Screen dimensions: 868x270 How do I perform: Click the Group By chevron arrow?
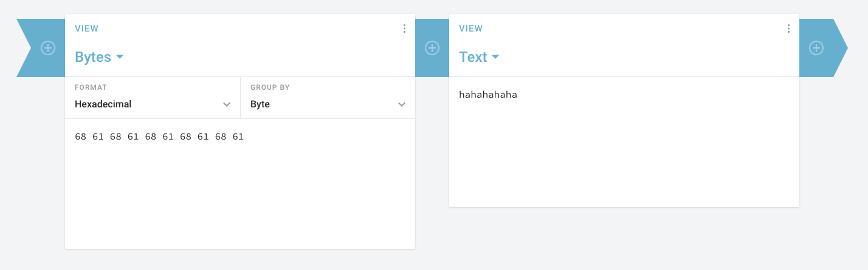(x=402, y=104)
